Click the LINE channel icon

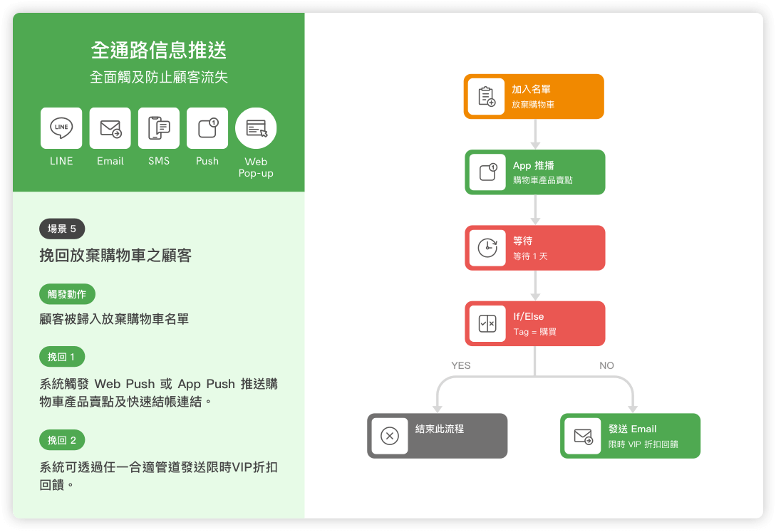(61, 128)
